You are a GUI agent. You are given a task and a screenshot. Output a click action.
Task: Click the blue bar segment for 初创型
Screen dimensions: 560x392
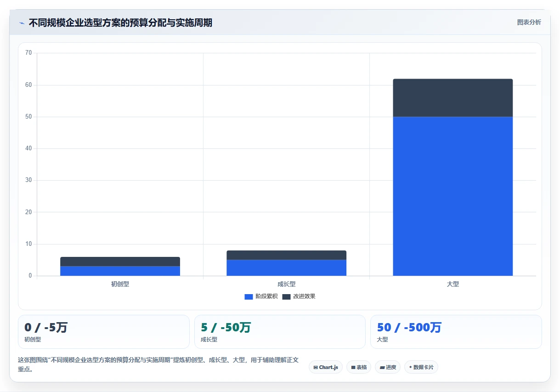[x=120, y=271]
